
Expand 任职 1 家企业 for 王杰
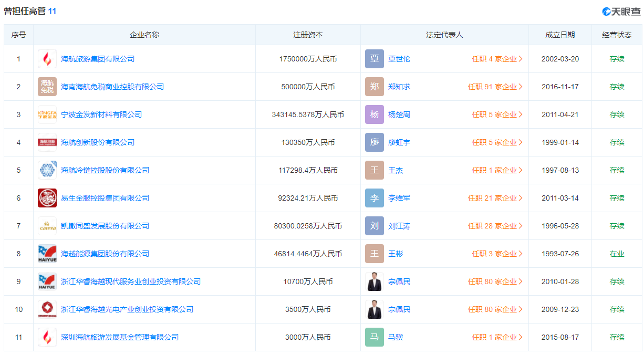point(497,170)
